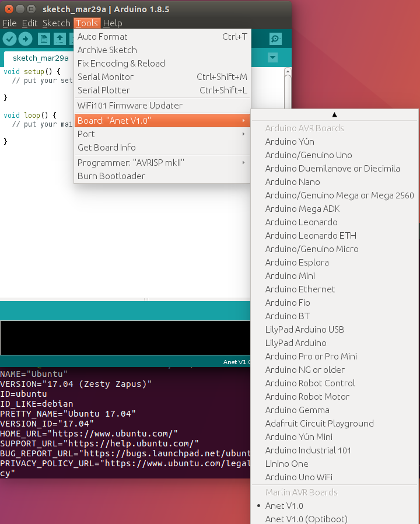420x524 pixels.
Task: Select Arduino Uno WiFi board
Action: [x=335, y=477]
